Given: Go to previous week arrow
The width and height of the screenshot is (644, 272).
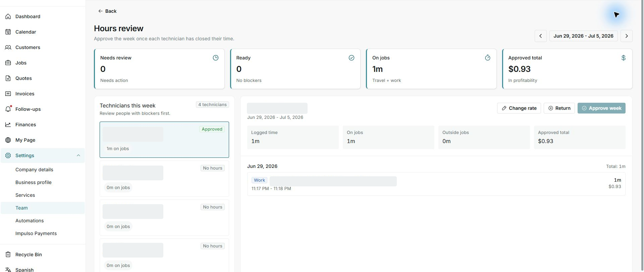Looking at the screenshot, I should [x=540, y=36].
